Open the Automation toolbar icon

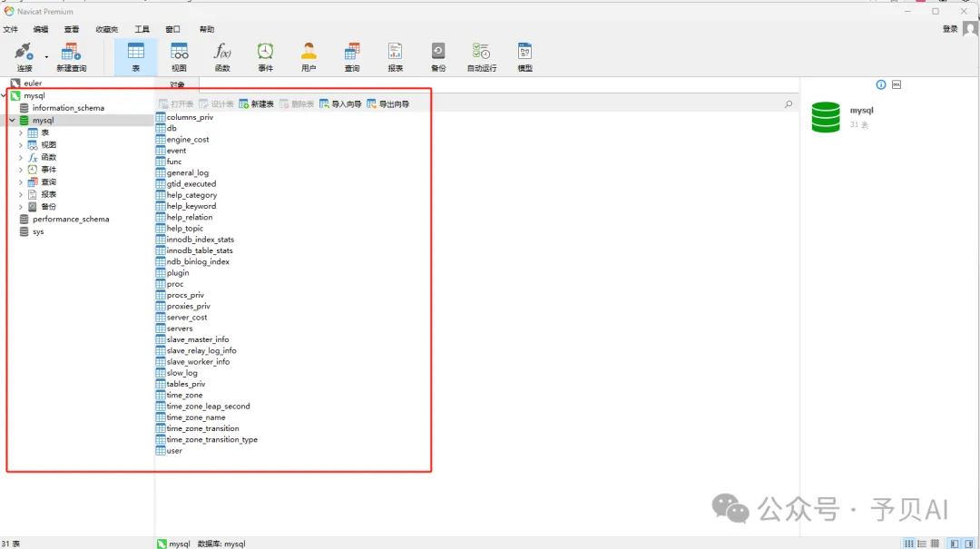click(481, 57)
